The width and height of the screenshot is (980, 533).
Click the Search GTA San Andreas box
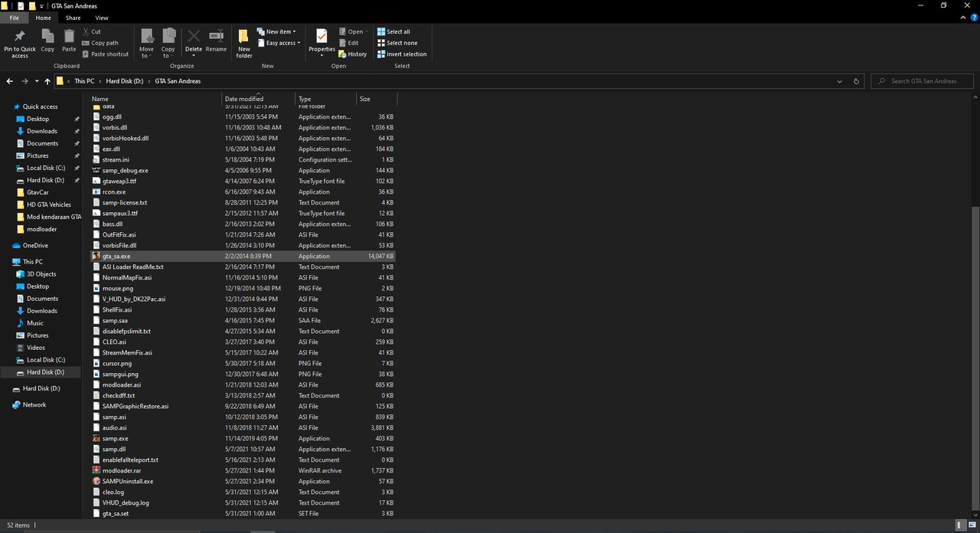(x=923, y=81)
